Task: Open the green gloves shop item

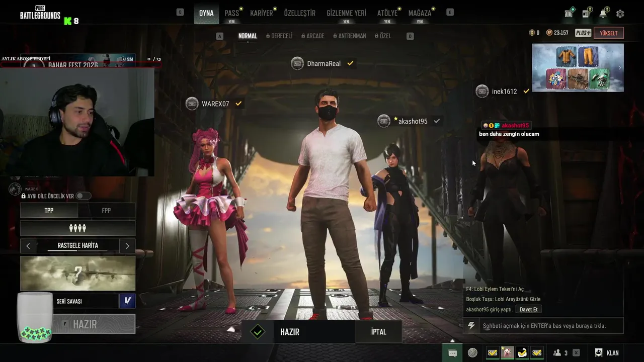Action: 599,79
